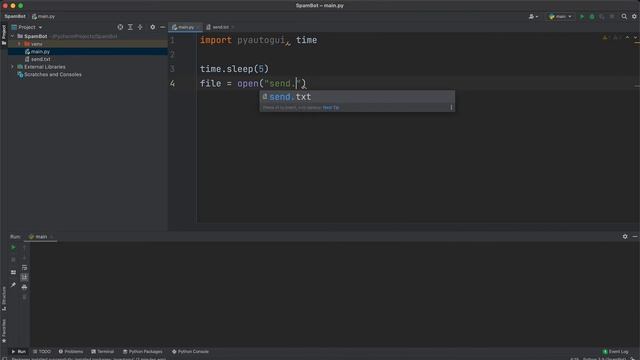Click the Next Tip link in completion popup
The image size is (640, 360).
pyautogui.click(x=331, y=107)
